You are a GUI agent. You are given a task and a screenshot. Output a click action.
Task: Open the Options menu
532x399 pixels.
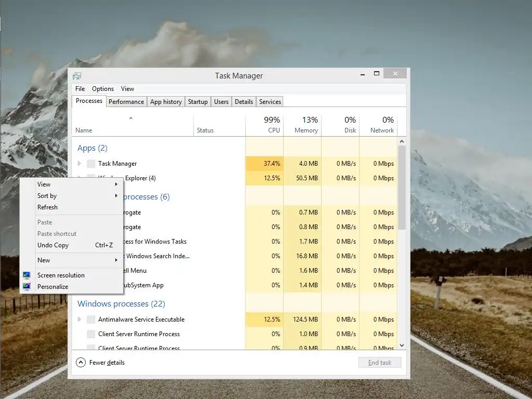coord(103,89)
